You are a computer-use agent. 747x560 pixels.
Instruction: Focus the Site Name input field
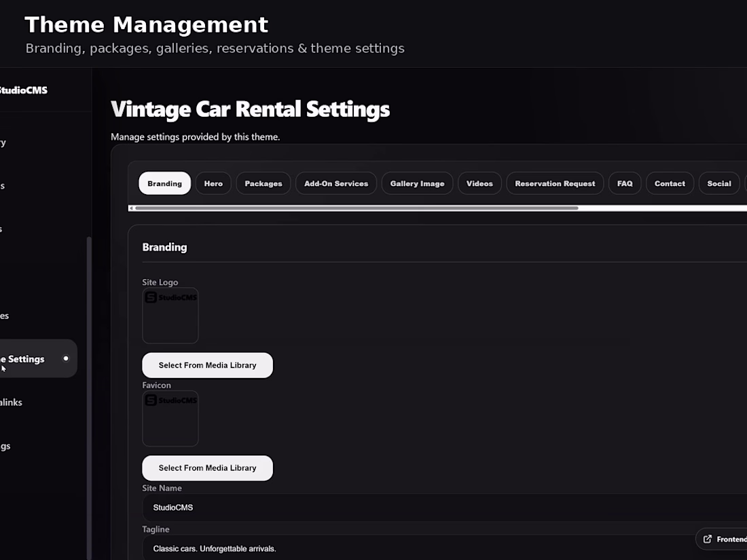(x=445, y=508)
